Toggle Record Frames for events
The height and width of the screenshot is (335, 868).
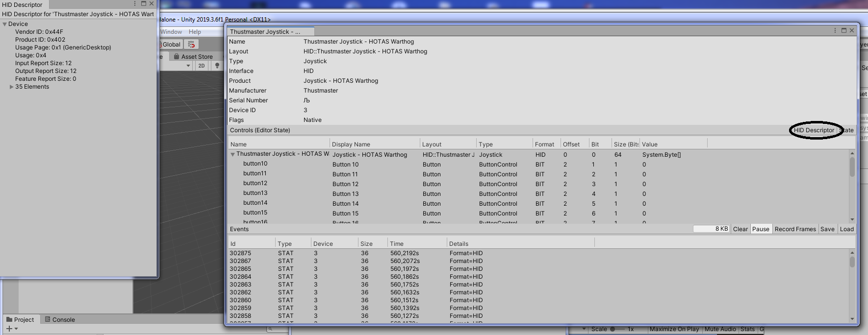click(x=795, y=229)
